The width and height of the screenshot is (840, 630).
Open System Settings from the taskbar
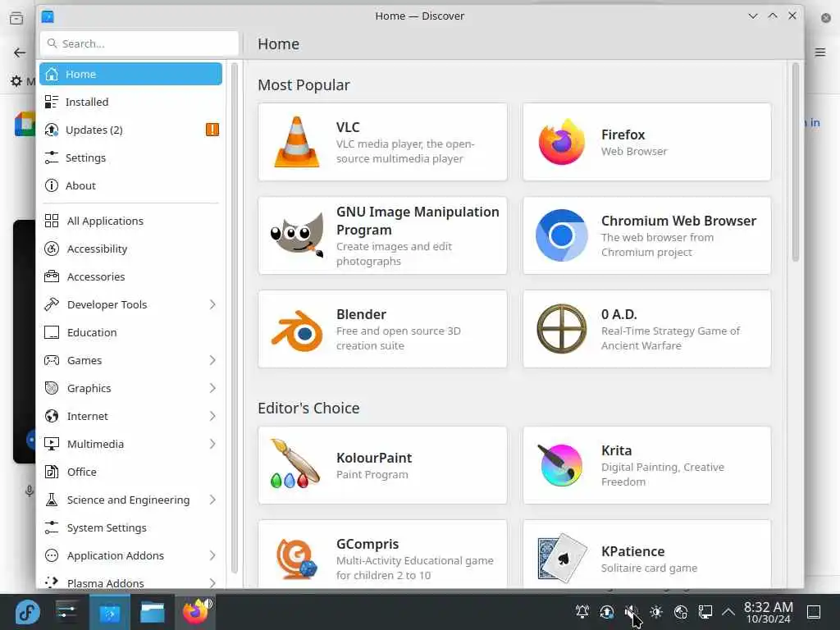pyautogui.click(x=67, y=612)
